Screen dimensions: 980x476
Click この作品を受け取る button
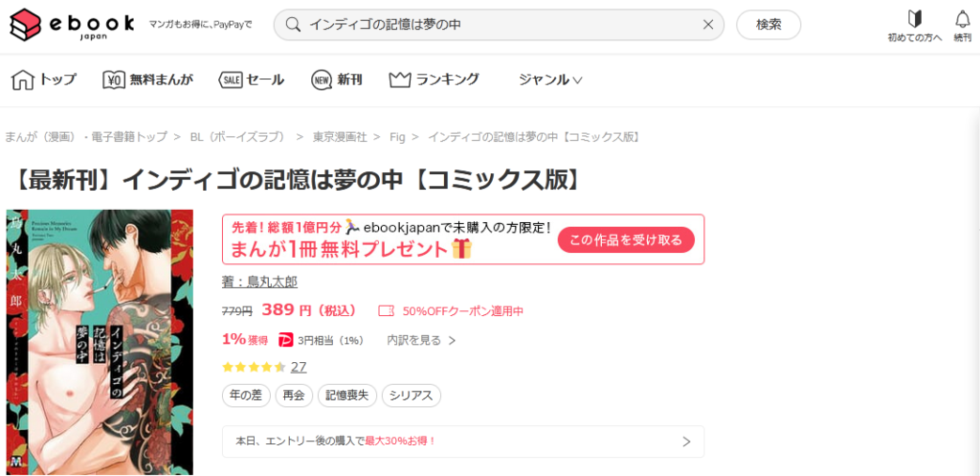click(626, 239)
